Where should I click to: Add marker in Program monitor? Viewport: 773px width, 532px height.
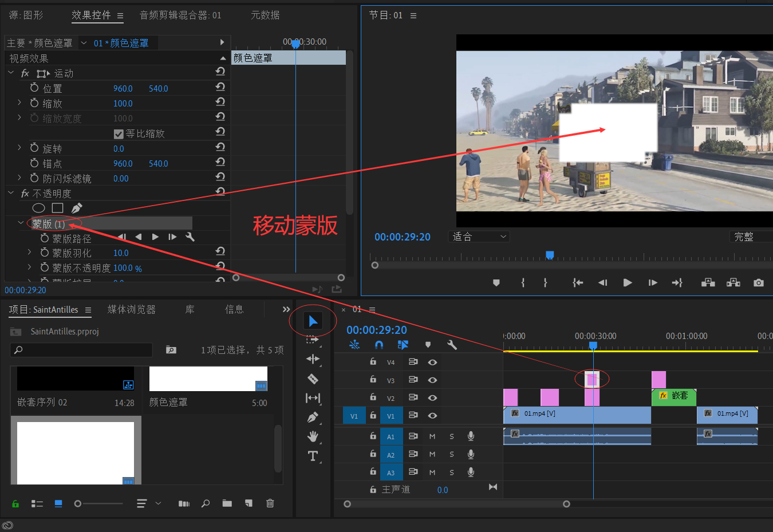point(496,283)
